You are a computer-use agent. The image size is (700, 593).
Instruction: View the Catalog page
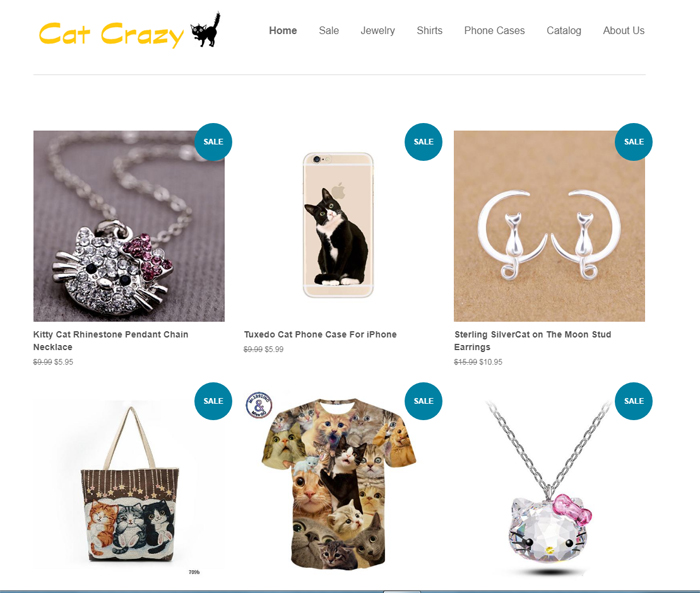coord(564,30)
